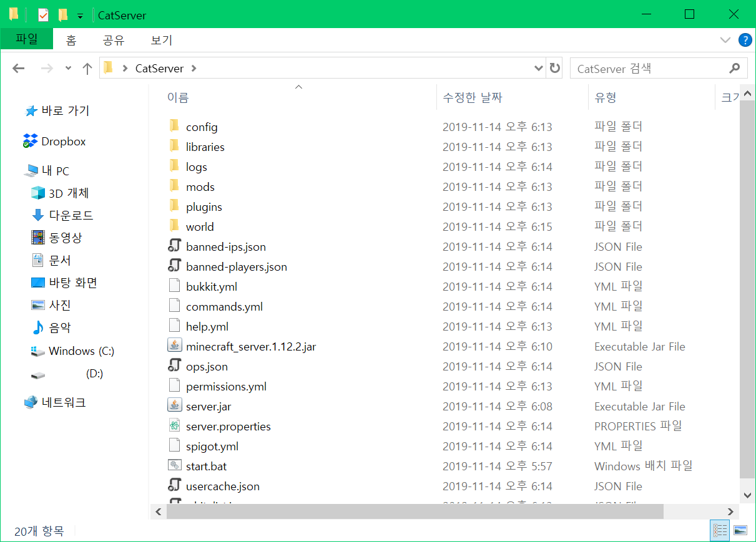Click the minecraft_server.1.12.2.jar Java icon

coord(174,346)
